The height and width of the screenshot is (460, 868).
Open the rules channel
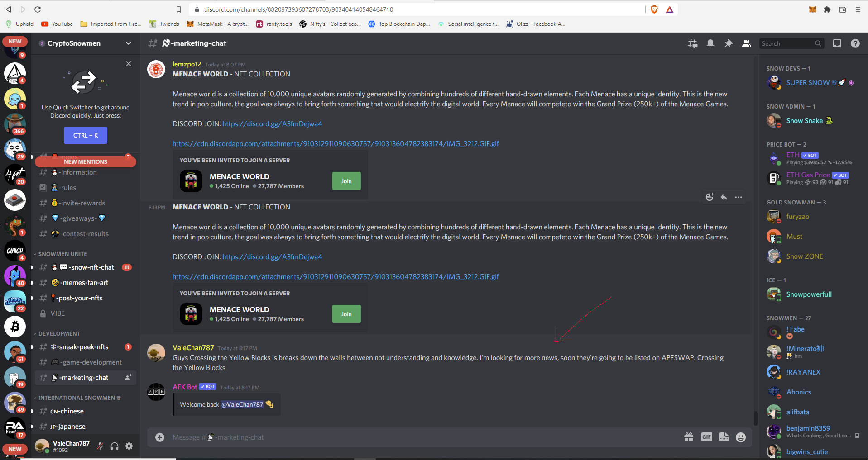click(86, 188)
